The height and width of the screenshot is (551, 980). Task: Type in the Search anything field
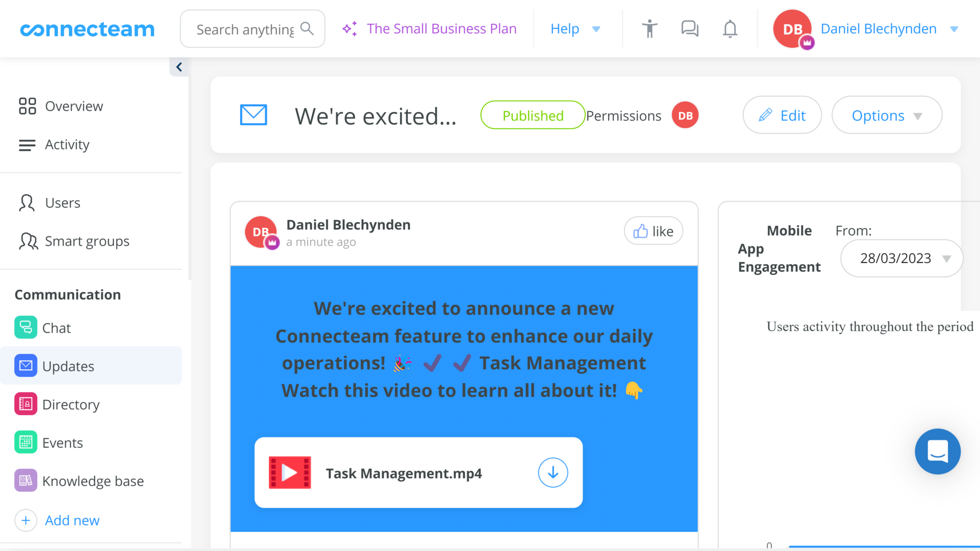pyautogui.click(x=244, y=29)
